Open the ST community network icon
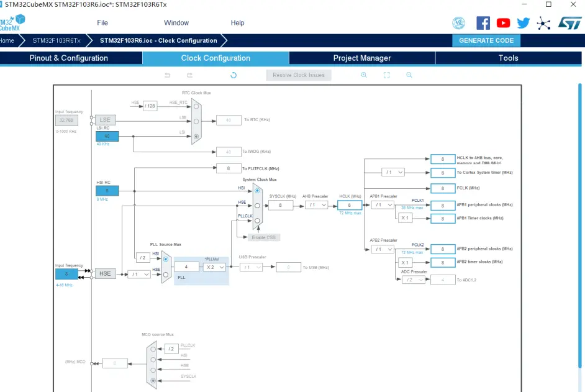This screenshot has height=392, width=585. point(543,24)
